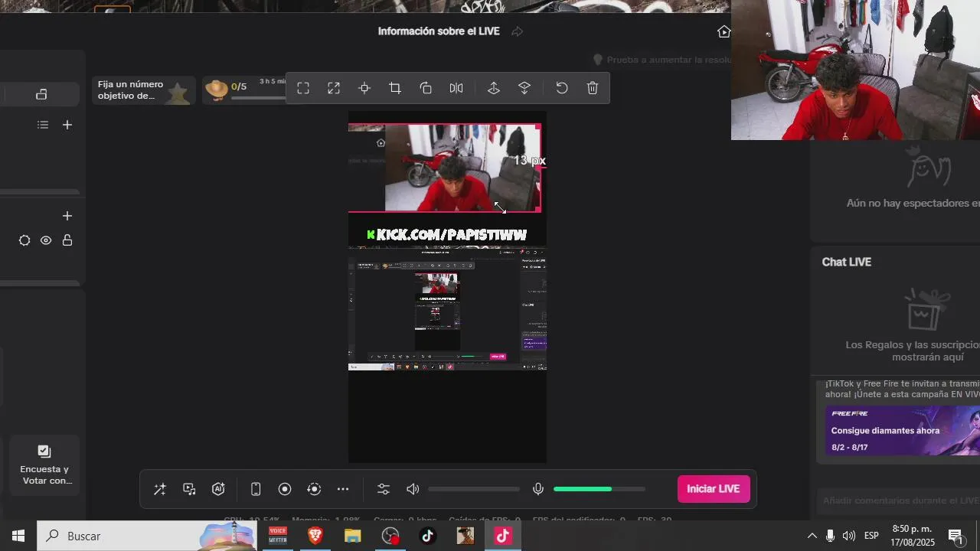Open the scene list icon
The width and height of the screenshot is (980, 551).
(43, 125)
